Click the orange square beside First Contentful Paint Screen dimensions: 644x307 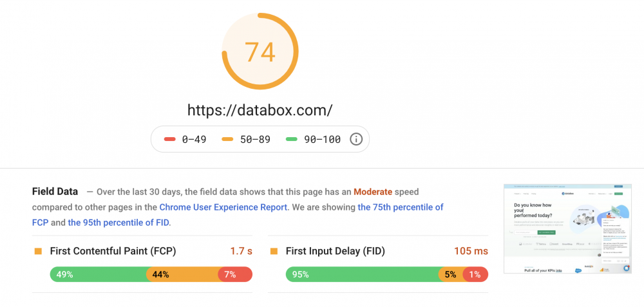38,251
